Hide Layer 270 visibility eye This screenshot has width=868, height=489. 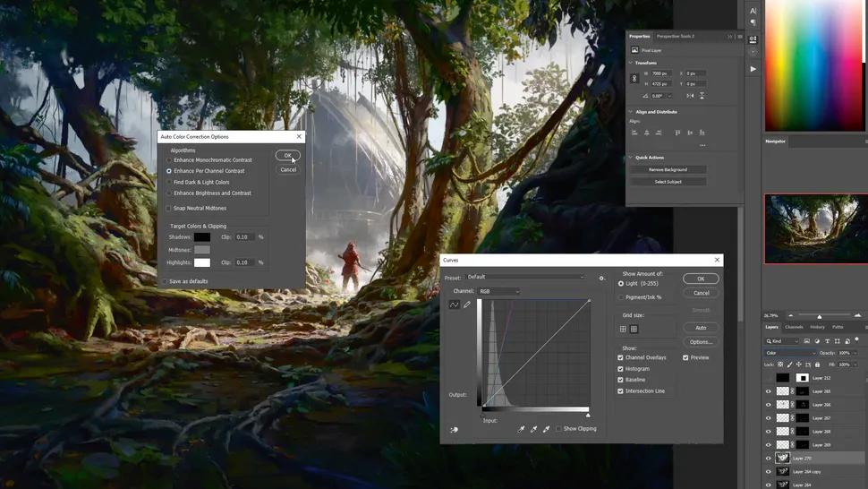(768, 459)
